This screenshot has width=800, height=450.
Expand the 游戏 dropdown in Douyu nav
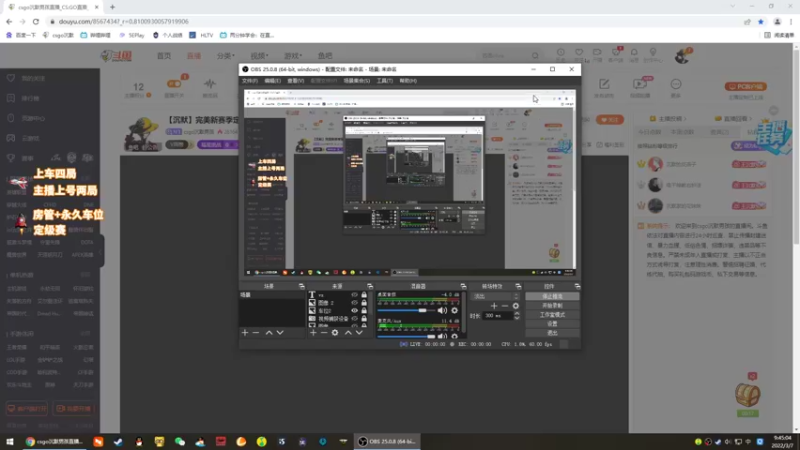[x=293, y=56]
